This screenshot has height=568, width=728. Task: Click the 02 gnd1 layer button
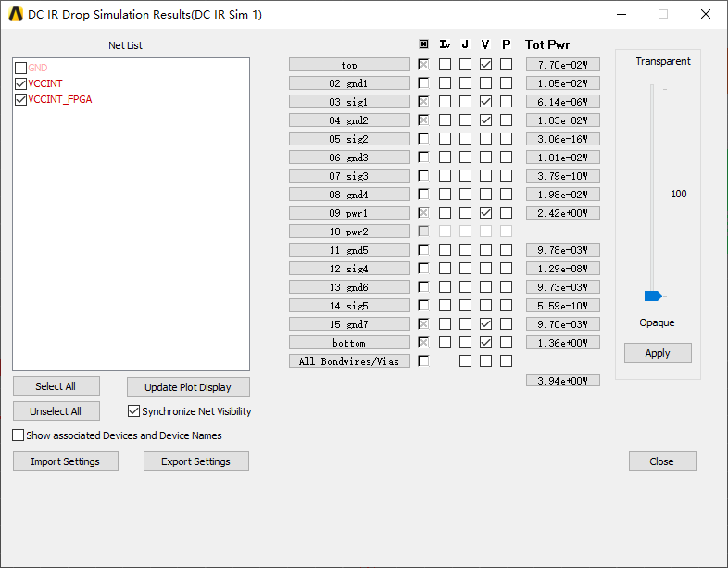point(349,83)
